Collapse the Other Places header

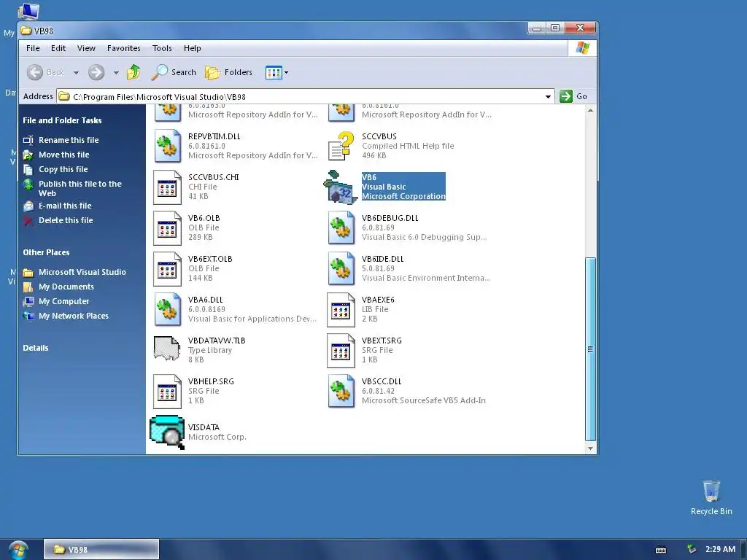pyautogui.click(x=46, y=252)
